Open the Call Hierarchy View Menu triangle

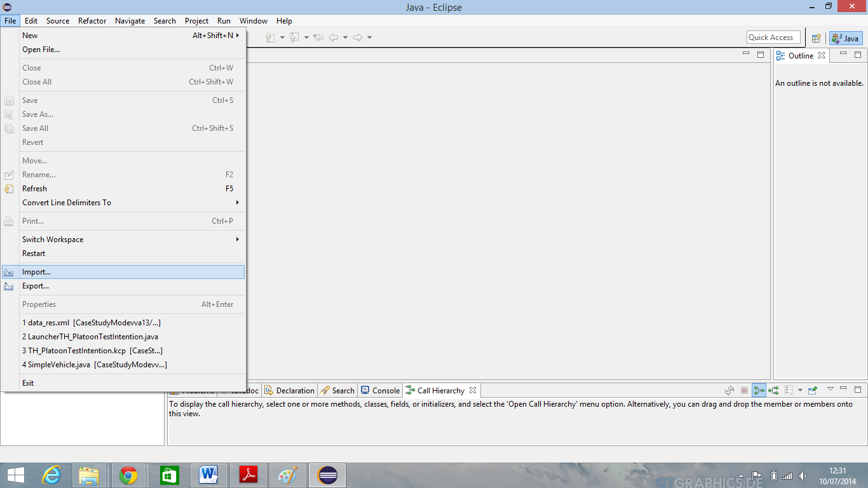[830, 389]
